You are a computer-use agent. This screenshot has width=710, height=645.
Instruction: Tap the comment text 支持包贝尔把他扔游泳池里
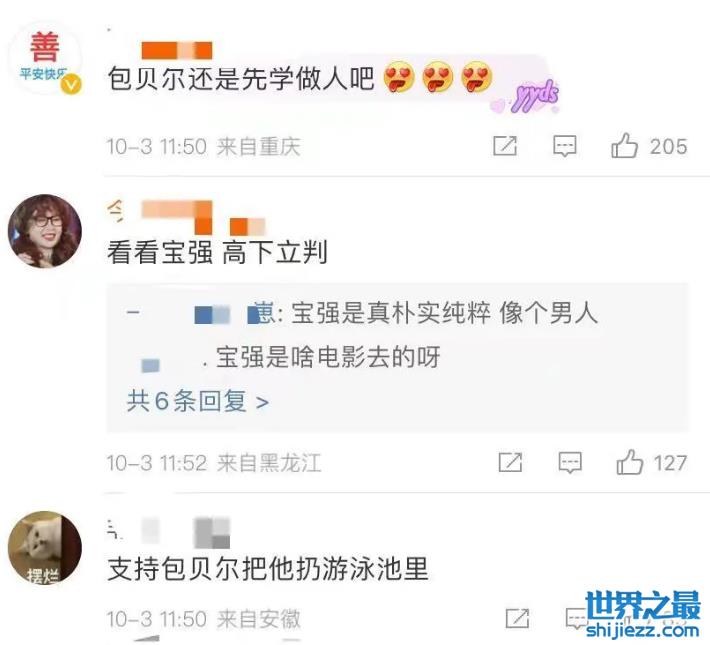268,569
